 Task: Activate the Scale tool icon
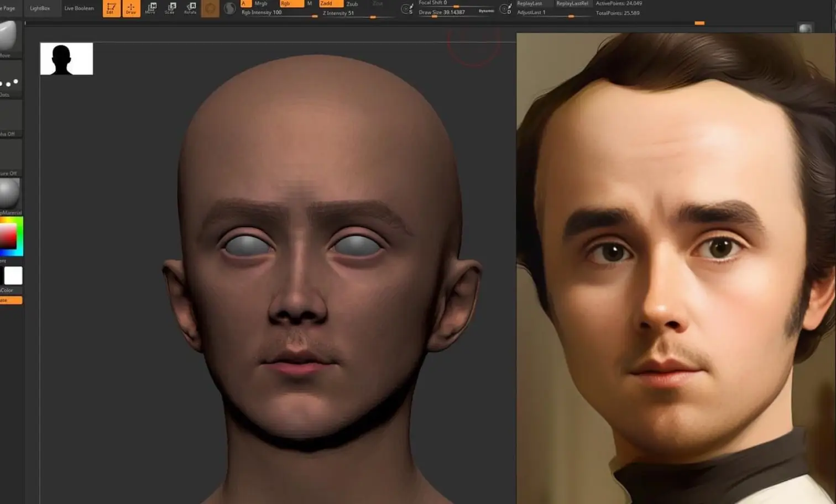click(170, 8)
